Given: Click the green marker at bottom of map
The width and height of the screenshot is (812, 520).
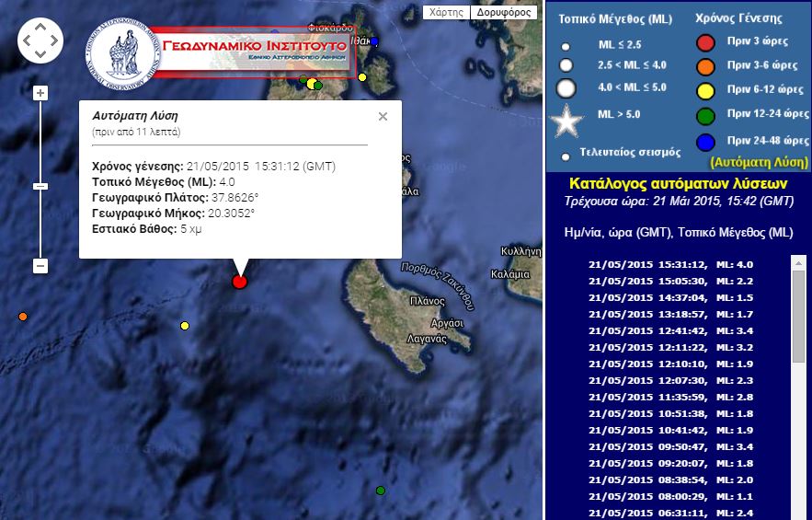Looking at the screenshot, I should pyautogui.click(x=381, y=491).
